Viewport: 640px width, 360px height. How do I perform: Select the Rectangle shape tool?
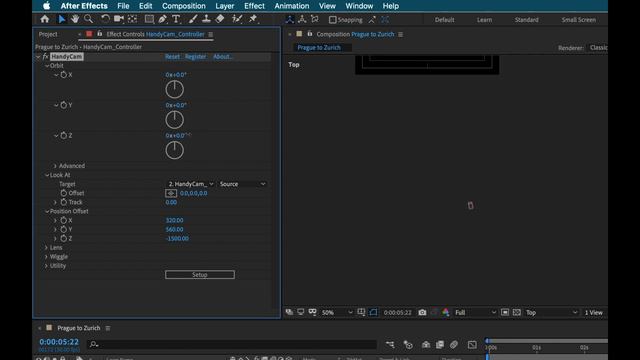pos(149,19)
